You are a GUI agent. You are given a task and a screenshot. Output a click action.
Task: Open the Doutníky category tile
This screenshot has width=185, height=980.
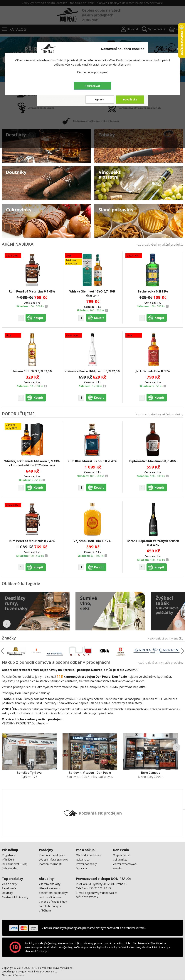46,183
